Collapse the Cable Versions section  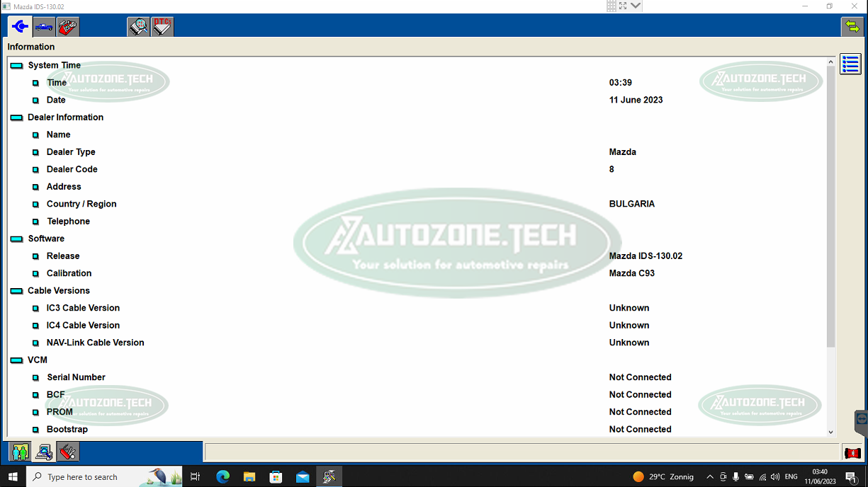click(16, 291)
